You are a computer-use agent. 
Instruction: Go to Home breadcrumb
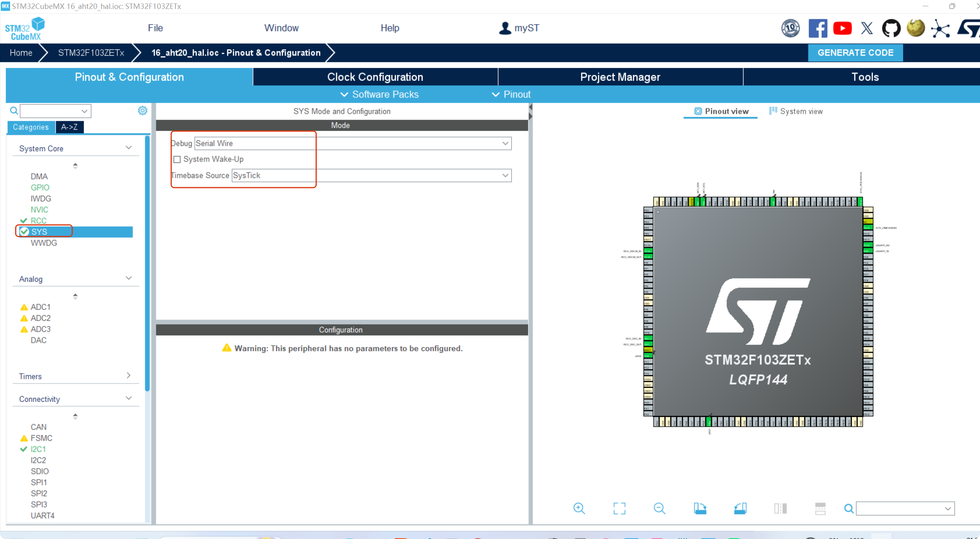(x=21, y=53)
